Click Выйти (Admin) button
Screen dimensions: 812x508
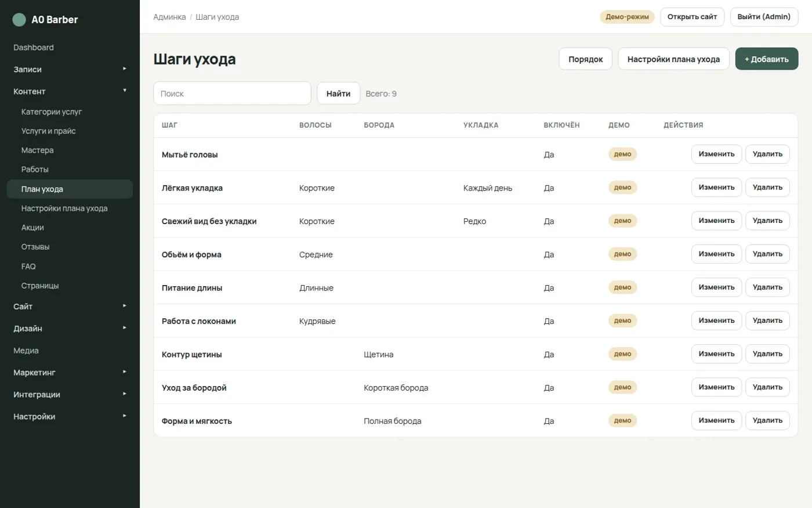[764, 17]
